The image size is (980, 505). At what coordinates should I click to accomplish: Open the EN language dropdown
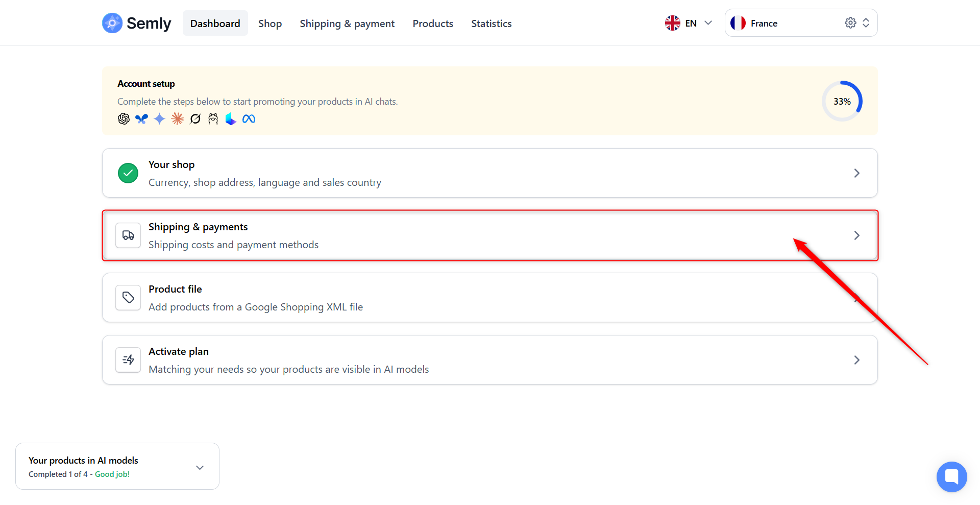(689, 23)
